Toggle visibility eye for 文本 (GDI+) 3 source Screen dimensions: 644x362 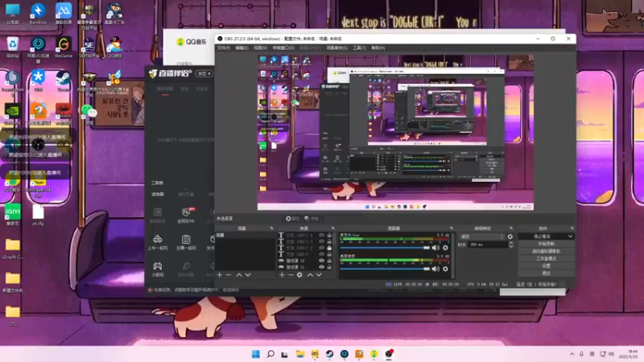(x=321, y=241)
